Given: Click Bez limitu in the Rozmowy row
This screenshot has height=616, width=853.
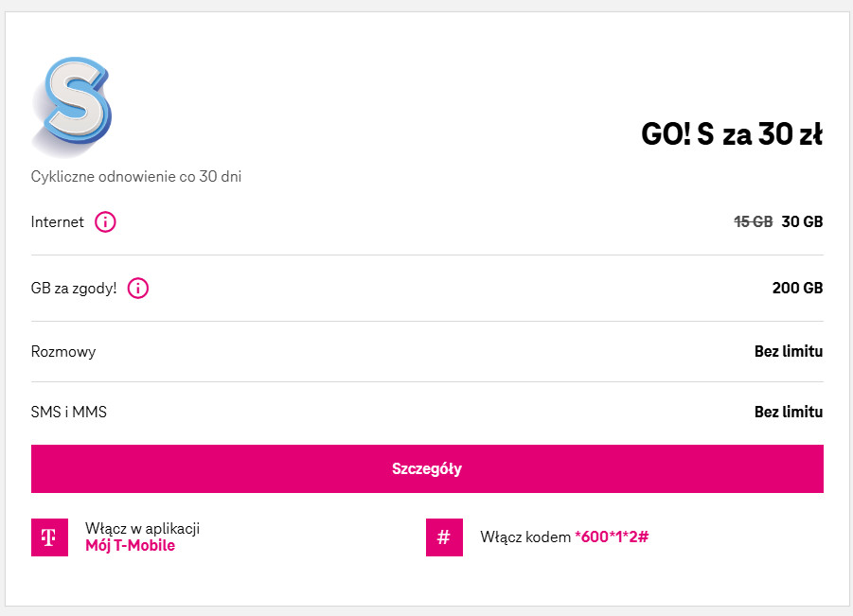Looking at the screenshot, I should tap(788, 352).
